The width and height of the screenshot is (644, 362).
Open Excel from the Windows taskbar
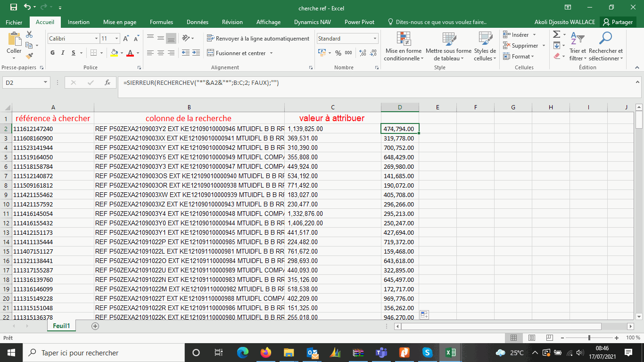tap(450, 353)
